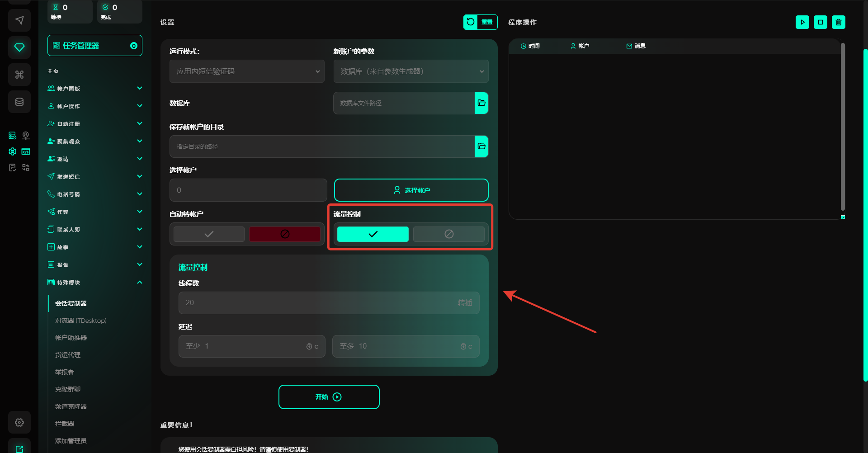Click the stop icon in 程序操作 panel
The height and width of the screenshot is (453, 868).
[821, 22]
